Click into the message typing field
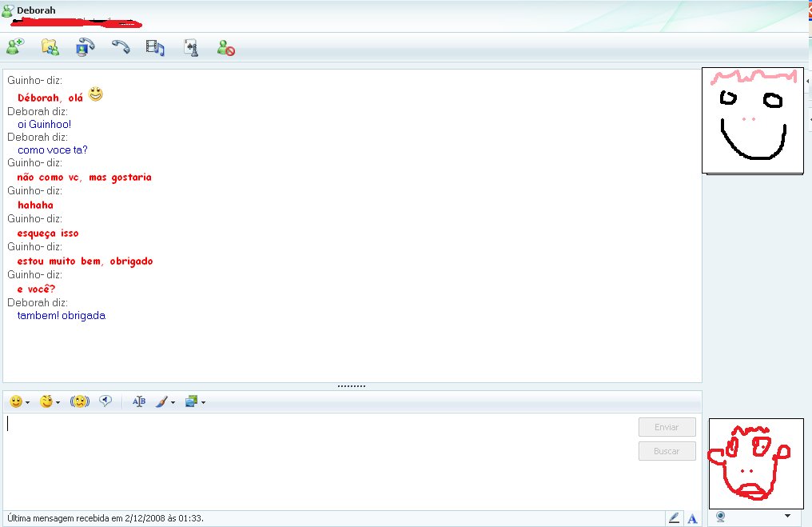Screen dimensions: 812x527 click(320, 461)
